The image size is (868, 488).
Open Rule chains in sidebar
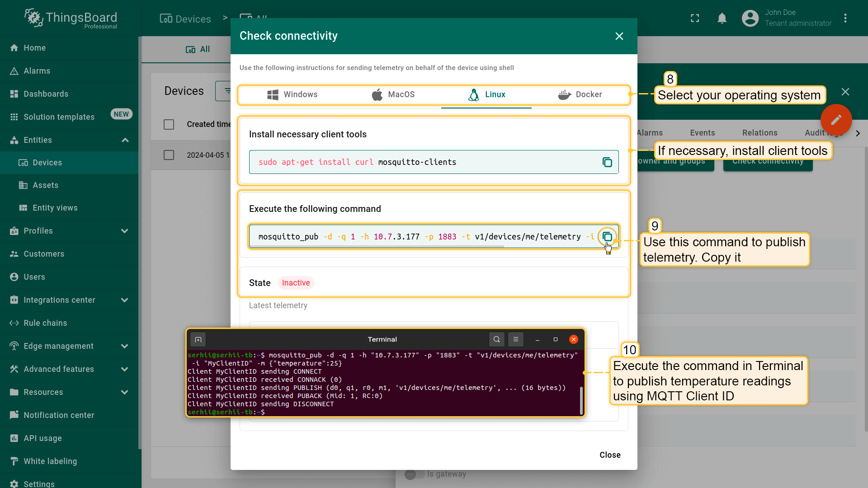[x=45, y=323]
